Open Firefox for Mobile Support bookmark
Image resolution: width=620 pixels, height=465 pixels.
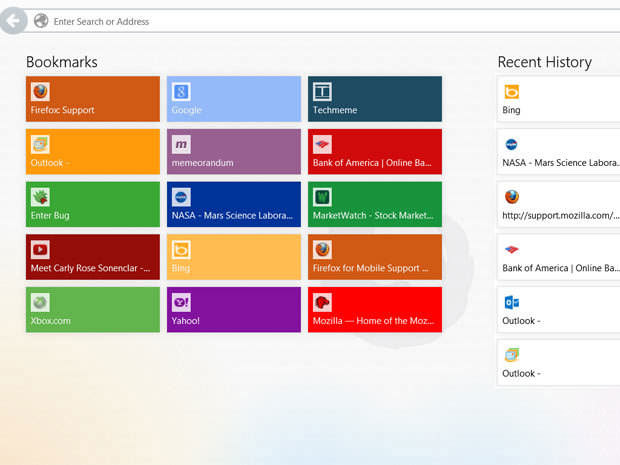374,257
